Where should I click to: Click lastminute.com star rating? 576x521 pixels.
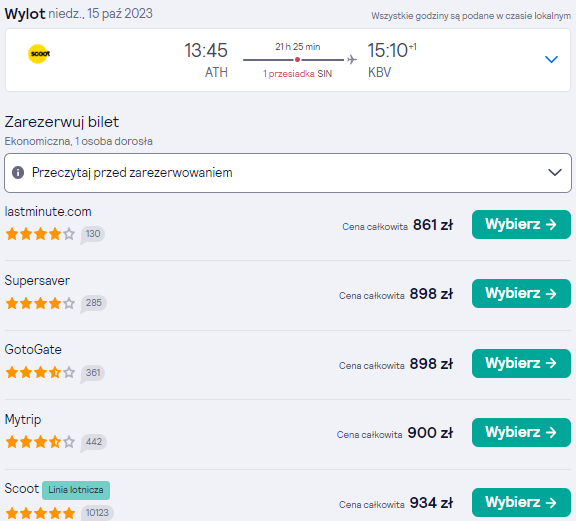(40, 234)
